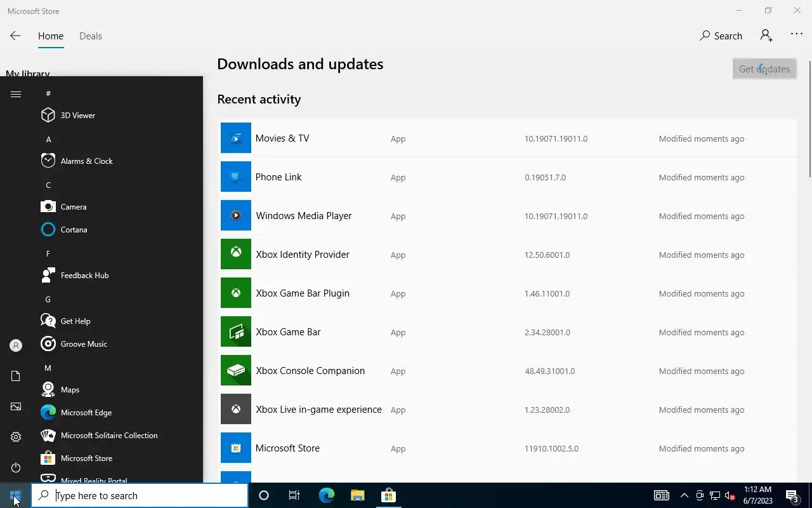Click the Xbox Game Bar row icon
This screenshot has width=812, height=508.
[236, 331]
